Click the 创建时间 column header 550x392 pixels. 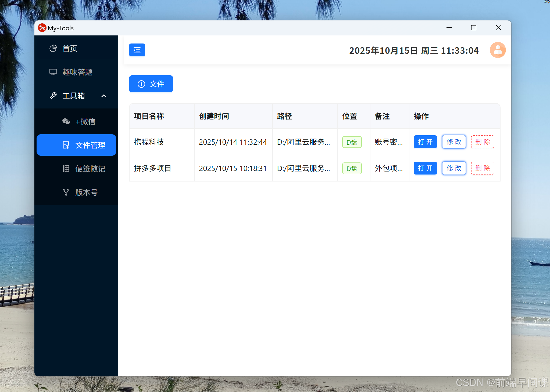pos(233,116)
